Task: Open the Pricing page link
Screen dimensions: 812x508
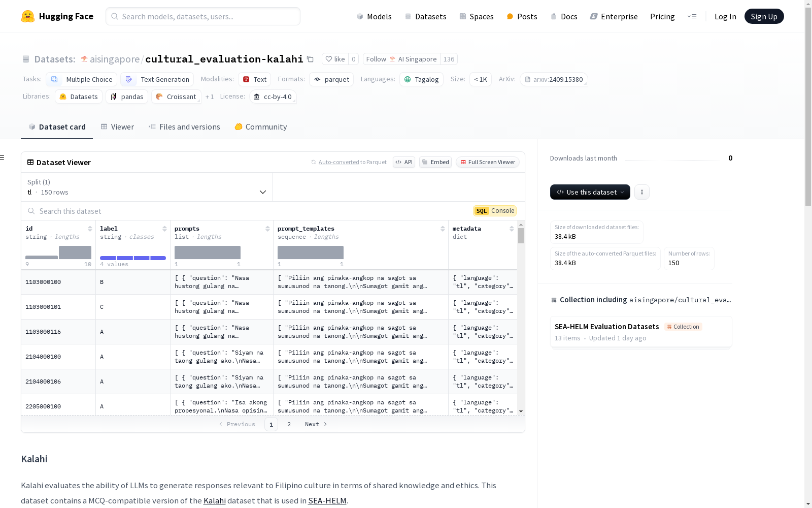Action: click(662, 16)
